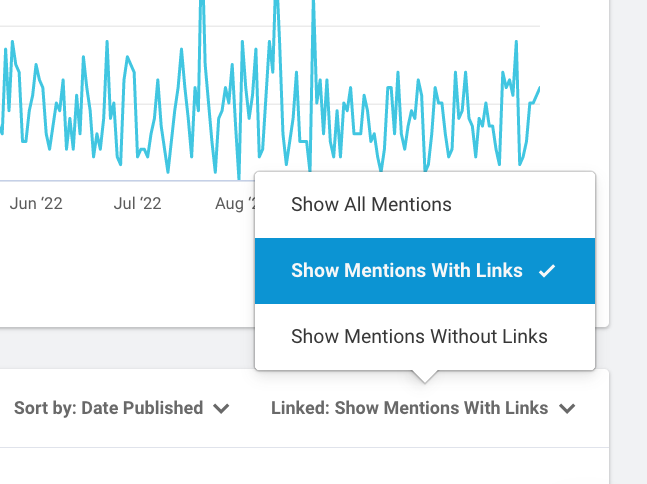
Task: Choose Show Mentions With Links entry
Action: [407, 271]
